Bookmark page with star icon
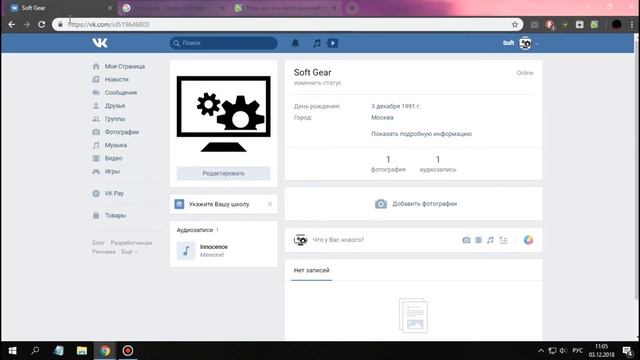Image resolution: width=640 pixels, height=360 pixels. click(x=515, y=24)
